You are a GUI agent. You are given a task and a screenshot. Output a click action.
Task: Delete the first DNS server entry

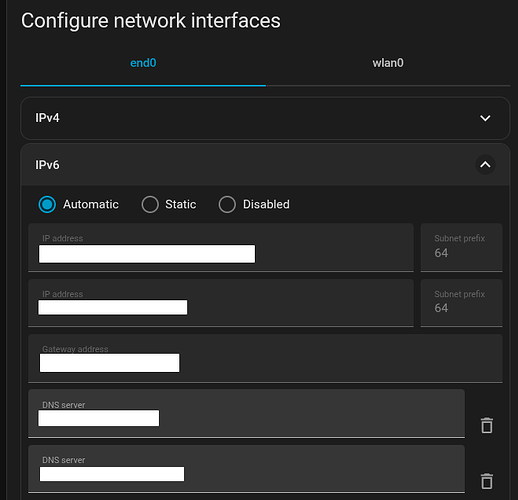[487, 425]
